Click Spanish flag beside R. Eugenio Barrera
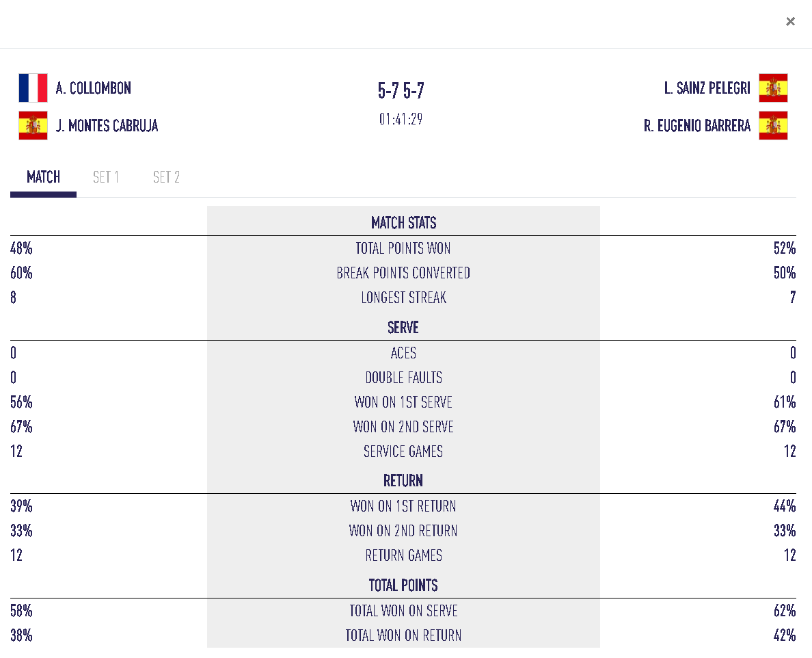Viewport: 812px width, 658px height. tap(773, 125)
